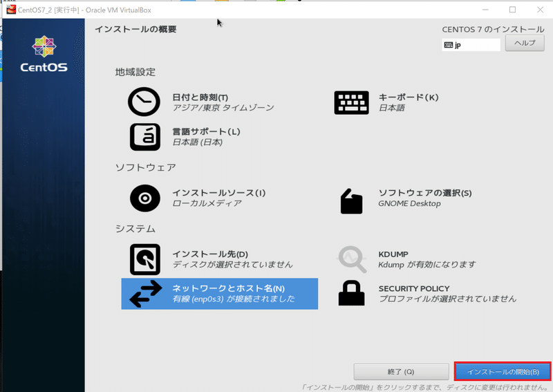Minimize the VirtualBox window
The height and width of the screenshot is (392, 553).
coord(486,10)
